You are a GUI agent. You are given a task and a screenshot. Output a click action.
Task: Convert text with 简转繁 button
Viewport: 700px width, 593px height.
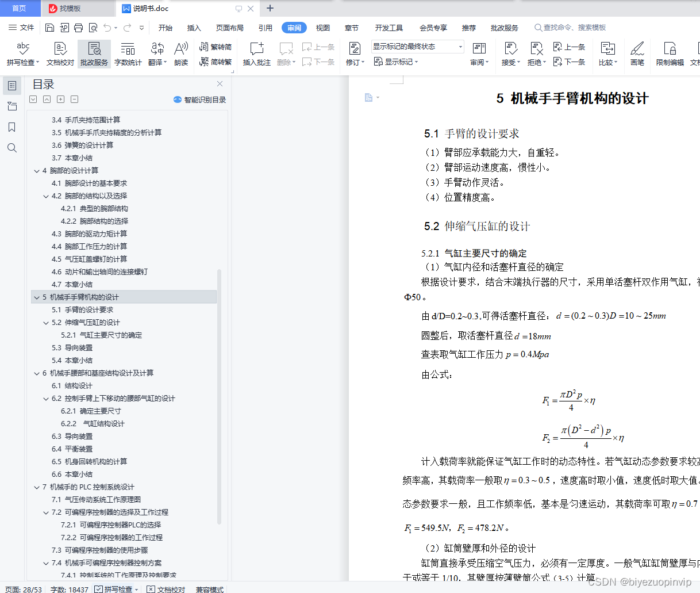coord(216,62)
